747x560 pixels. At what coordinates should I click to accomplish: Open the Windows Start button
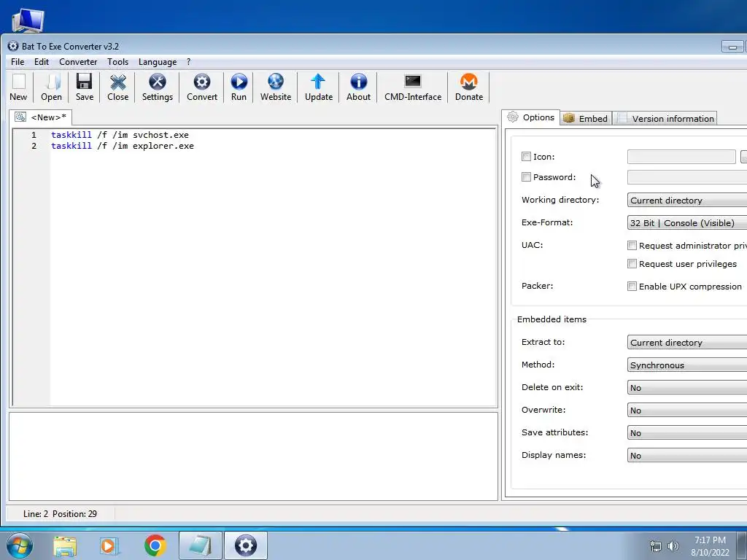click(19, 545)
